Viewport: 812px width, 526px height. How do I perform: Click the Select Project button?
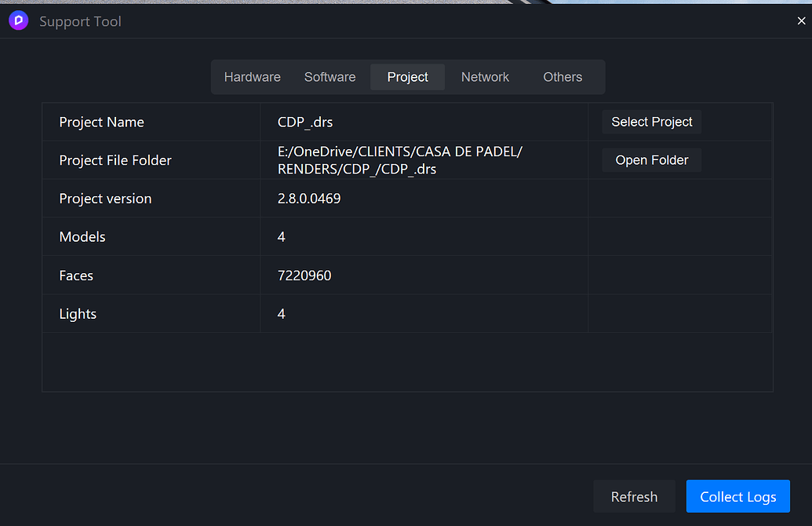(651, 122)
